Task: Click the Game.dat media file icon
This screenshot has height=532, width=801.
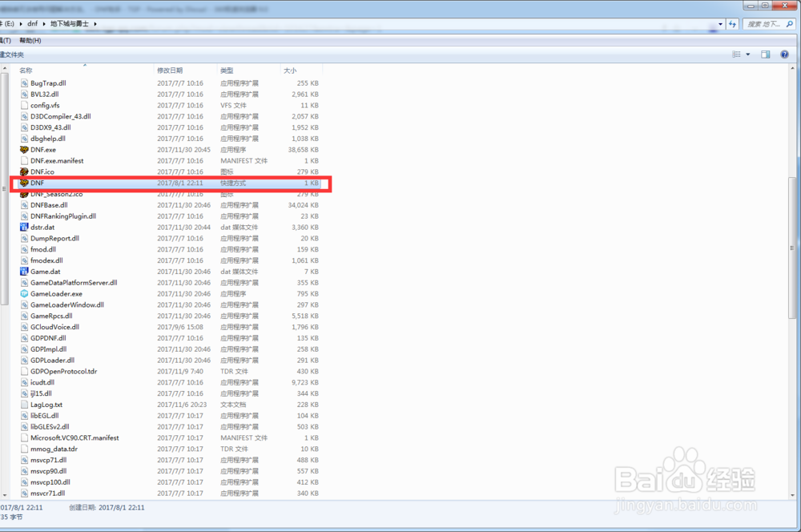Action: [x=24, y=272]
